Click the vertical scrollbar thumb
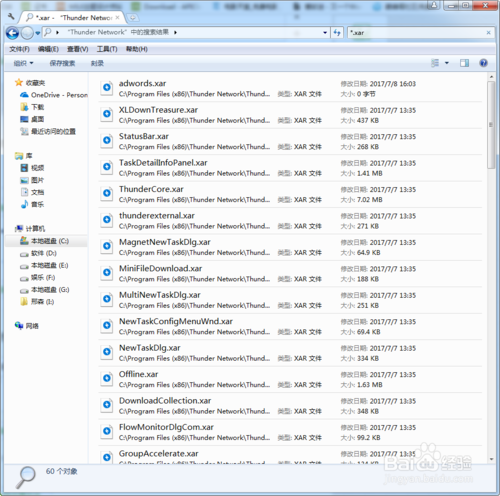Viewport: 500px width, 496px height. (x=491, y=125)
